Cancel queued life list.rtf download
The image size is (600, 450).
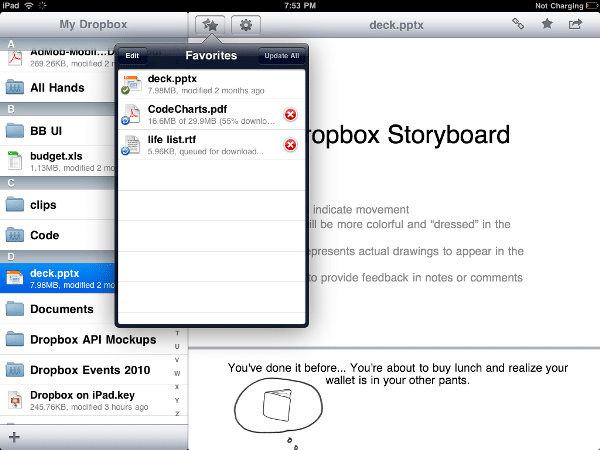[x=290, y=145]
